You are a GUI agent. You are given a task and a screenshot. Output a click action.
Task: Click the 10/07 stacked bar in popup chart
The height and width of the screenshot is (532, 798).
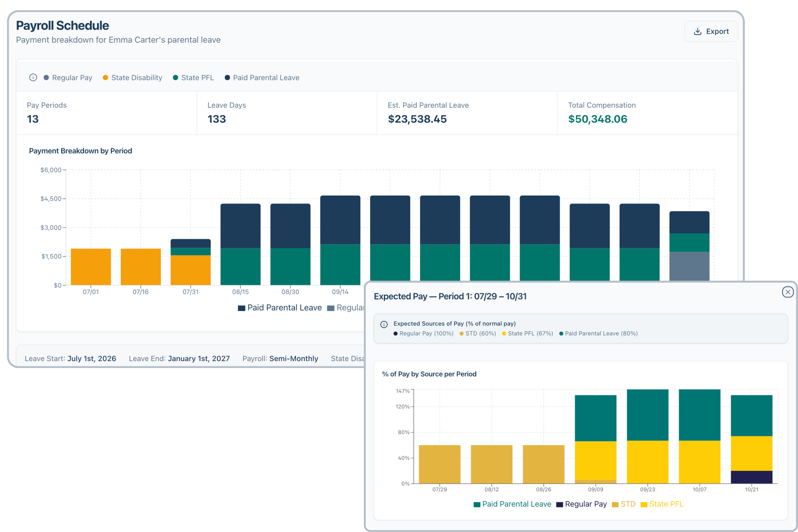coord(700,436)
